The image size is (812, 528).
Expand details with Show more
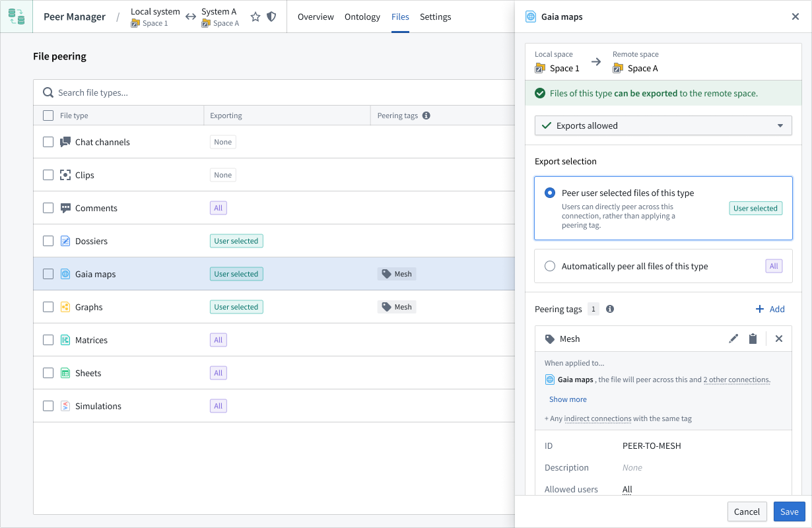(568, 399)
